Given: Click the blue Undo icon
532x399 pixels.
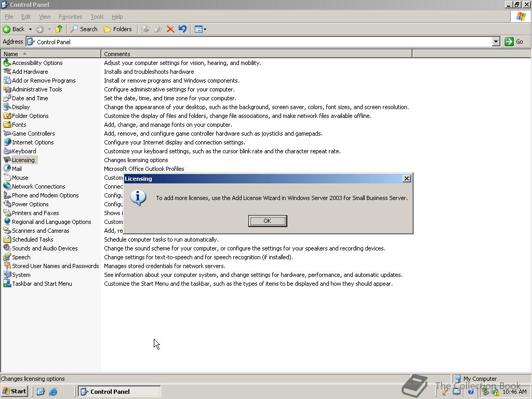Looking at the screenshot, I should coord(182,29).
